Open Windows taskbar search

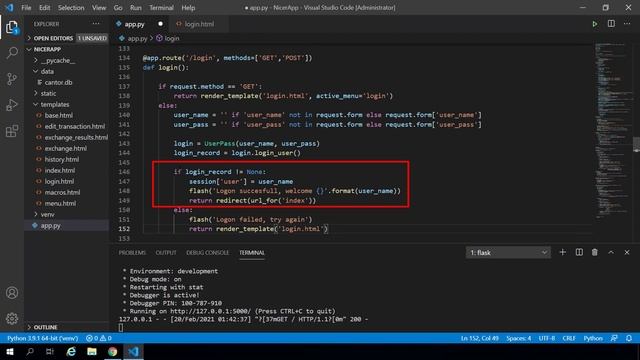30,351
